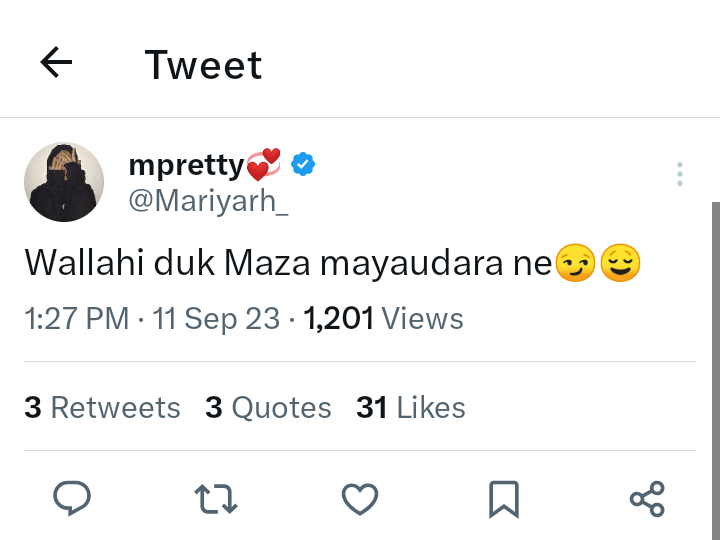Tap the back arrow
The image size is (720, 540).
(x=56, y=64)
